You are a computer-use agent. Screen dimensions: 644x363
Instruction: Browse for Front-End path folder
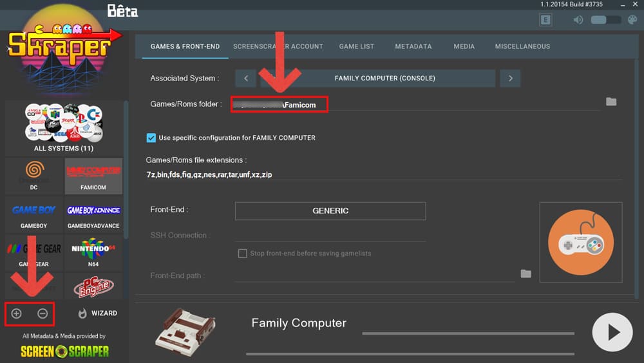[526, 274]
